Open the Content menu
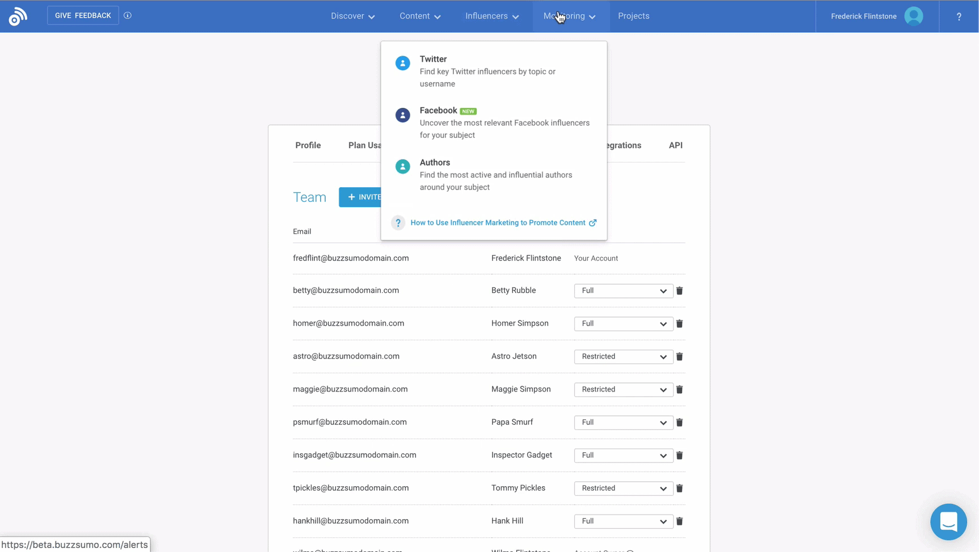Screen dimensions: 980x552 (420, 16)
